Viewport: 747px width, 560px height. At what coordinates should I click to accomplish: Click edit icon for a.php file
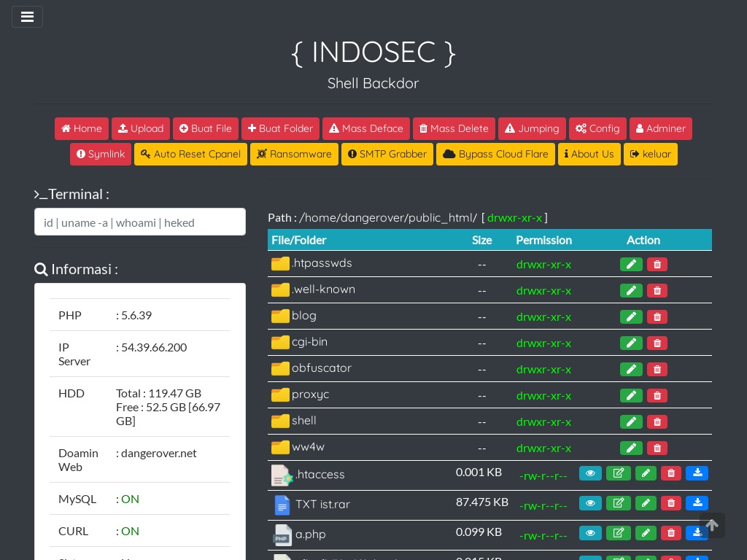coord(619,533)
